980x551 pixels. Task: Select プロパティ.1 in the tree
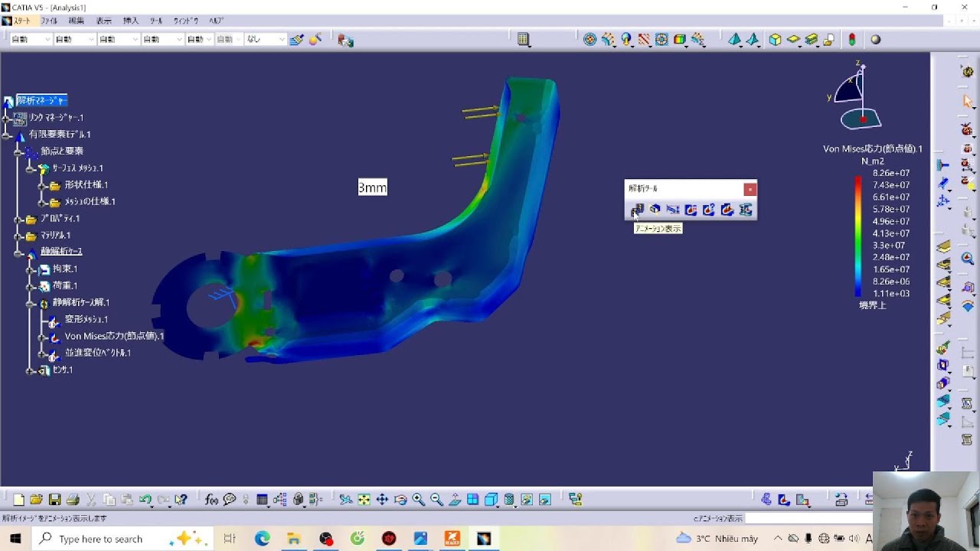(60, 219)
